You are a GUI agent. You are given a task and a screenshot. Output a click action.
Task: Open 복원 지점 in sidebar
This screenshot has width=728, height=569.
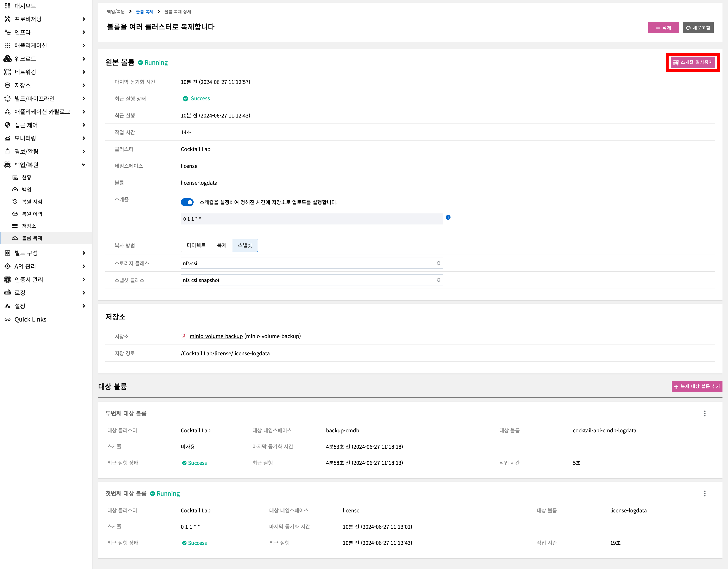point(32,201)
